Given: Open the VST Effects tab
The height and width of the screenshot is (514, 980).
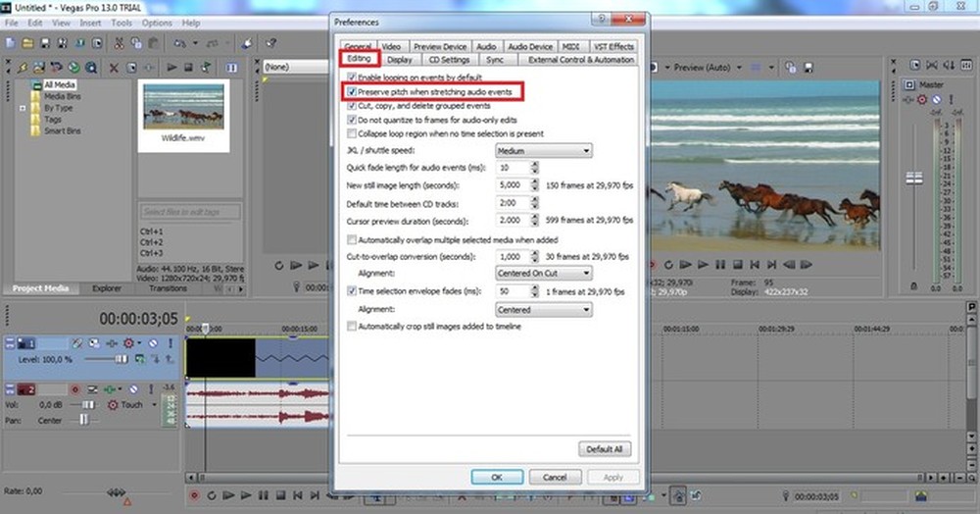Looking at the screenshot, I should point(613,47).
